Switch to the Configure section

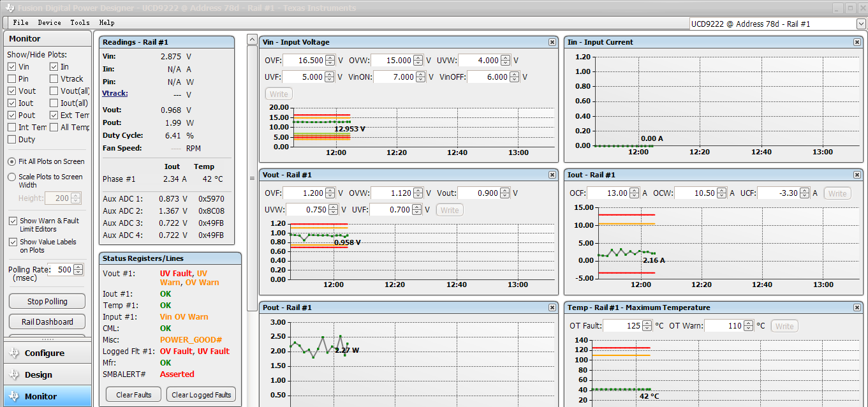pyautogui.click(x=45, y=353)
